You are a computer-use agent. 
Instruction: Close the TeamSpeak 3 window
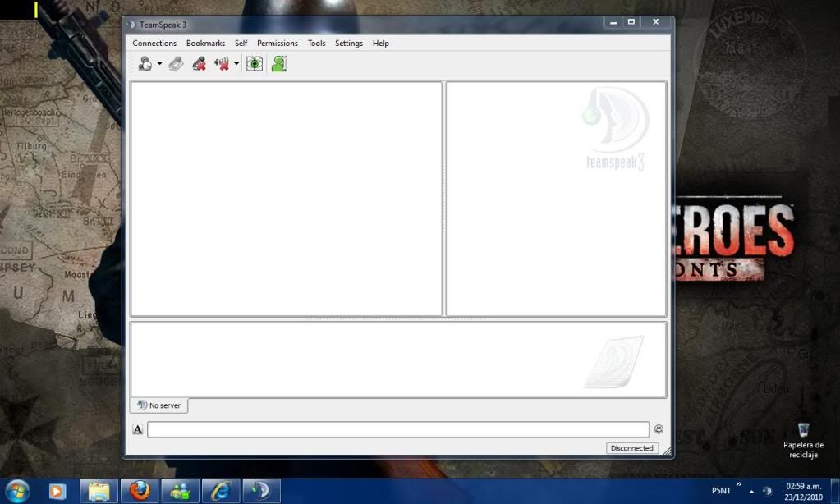pyautogui.click(x=656, y=22)
